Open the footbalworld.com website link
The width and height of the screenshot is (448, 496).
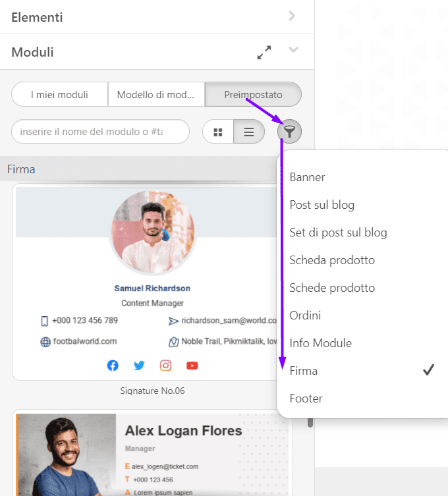click(85, 341)
